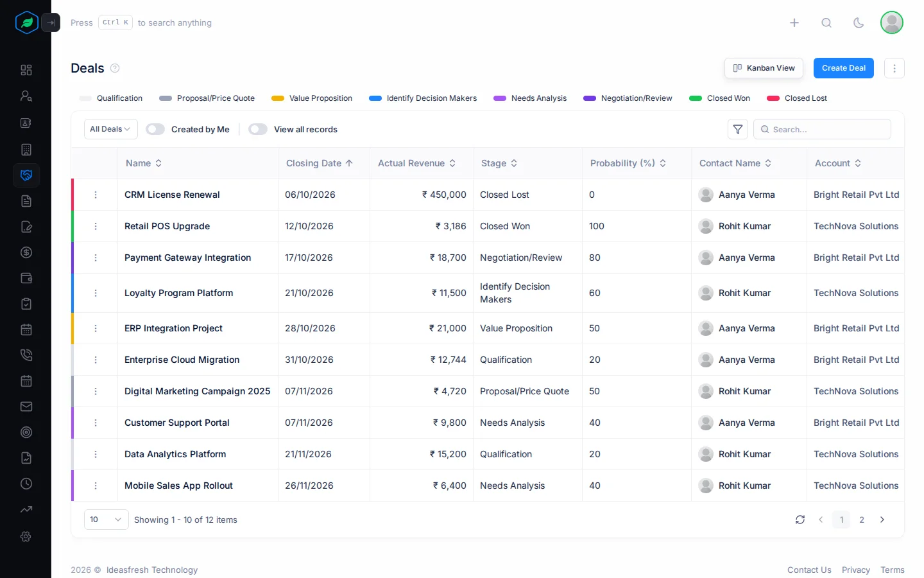Open the Contact Us footer link
Viewport: 924px width, 578px height.
coord(809,570)
